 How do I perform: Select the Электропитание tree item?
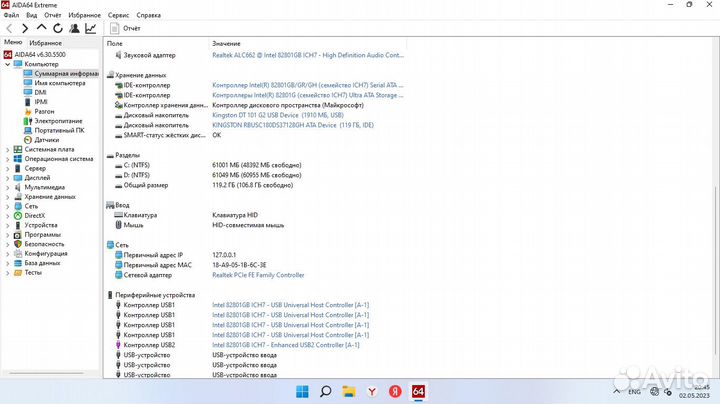click(x=53, y=121)
